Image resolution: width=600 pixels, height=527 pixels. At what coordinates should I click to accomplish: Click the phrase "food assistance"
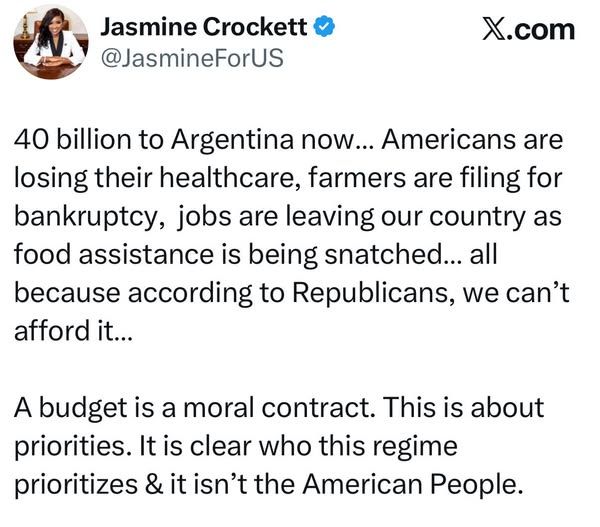tap(114, 255)
